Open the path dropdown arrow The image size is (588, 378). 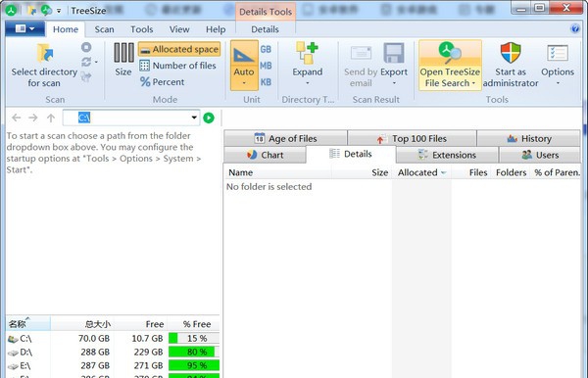click(194, 118)
